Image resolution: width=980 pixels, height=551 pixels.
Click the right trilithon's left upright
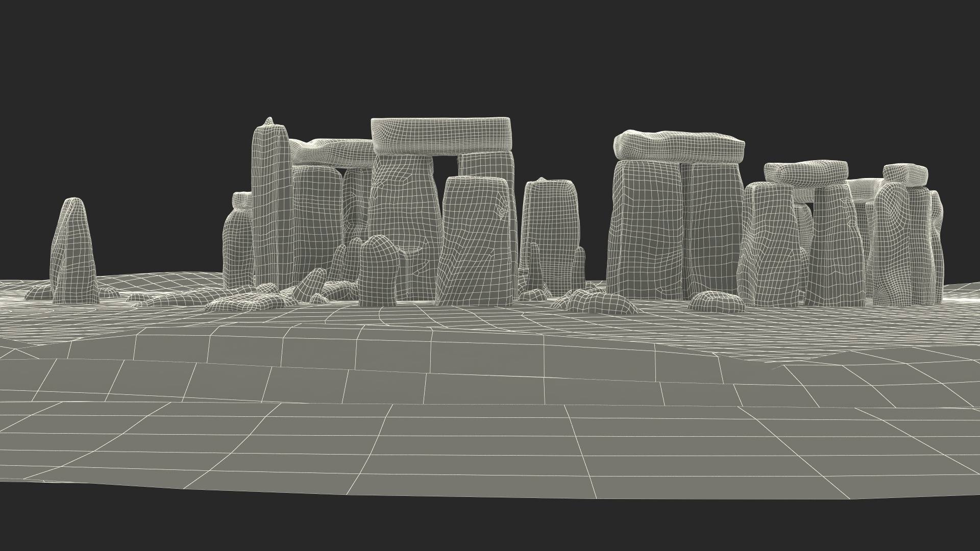click(644, 230)
